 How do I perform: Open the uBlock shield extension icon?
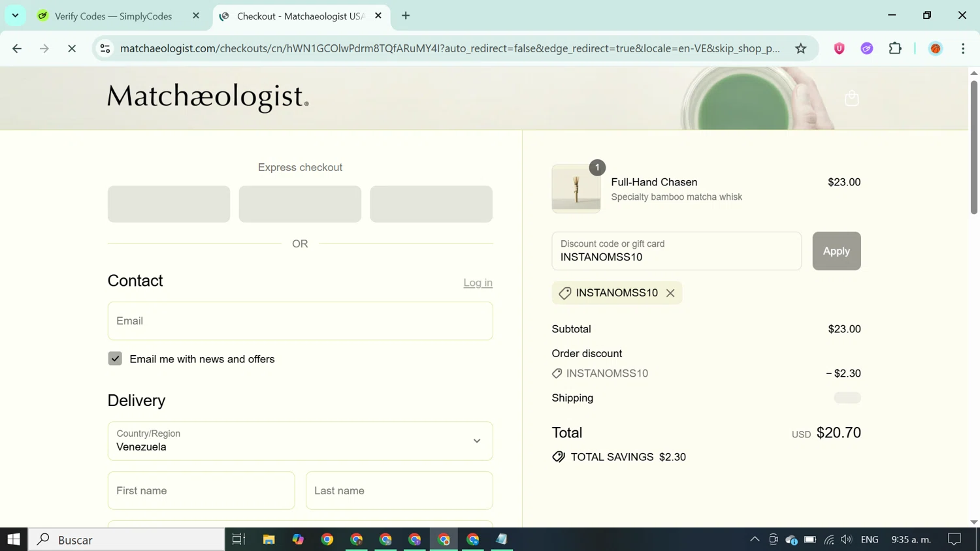(839, 48)
